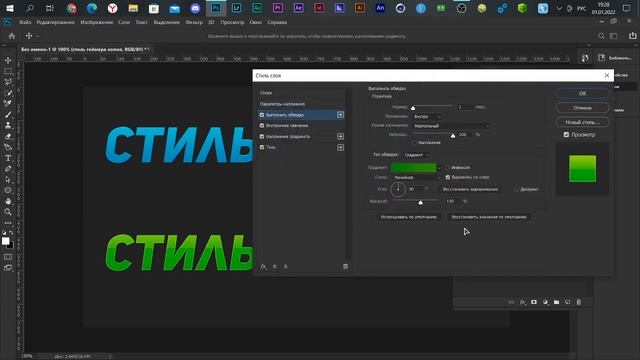Toggle the Внутреннее свечение checkbox
Viewport: 640px width, 360px height.
click(x=262, y=126)
